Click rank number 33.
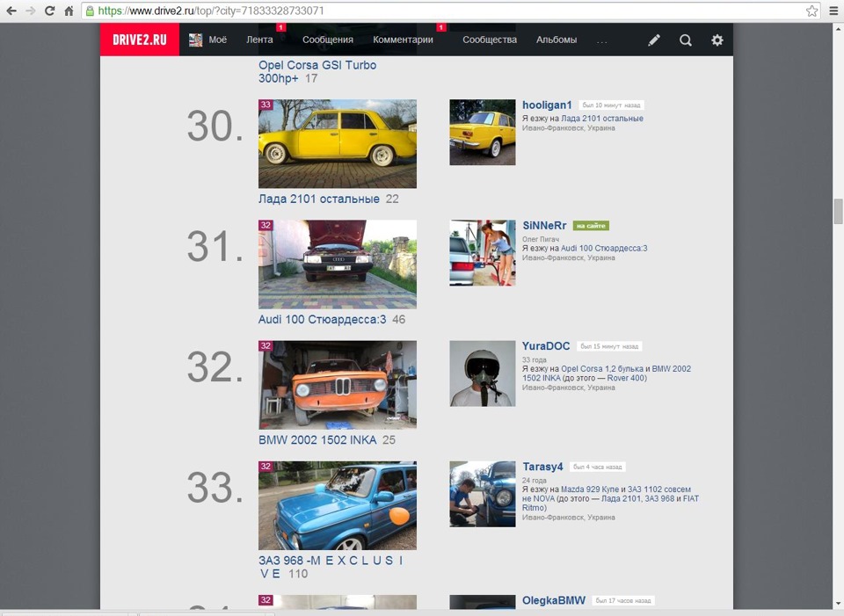The image size is (844, 616). point(215,489)
